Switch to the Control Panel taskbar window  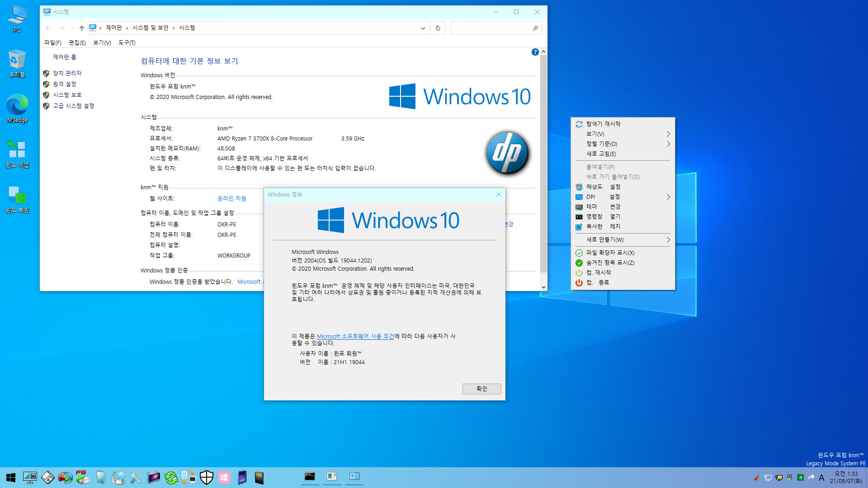[x=354, y=477]
